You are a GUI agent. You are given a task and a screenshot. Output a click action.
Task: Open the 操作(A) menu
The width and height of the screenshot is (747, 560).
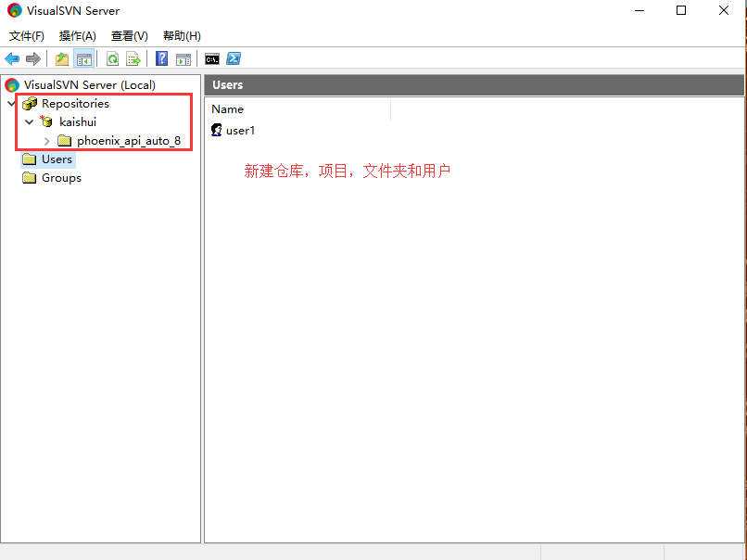pyautogui.click(x=78, y=36)
